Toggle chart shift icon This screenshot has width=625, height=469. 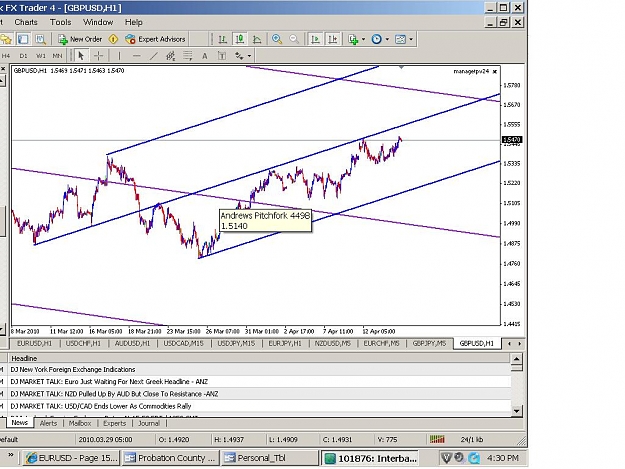(332, 39)
